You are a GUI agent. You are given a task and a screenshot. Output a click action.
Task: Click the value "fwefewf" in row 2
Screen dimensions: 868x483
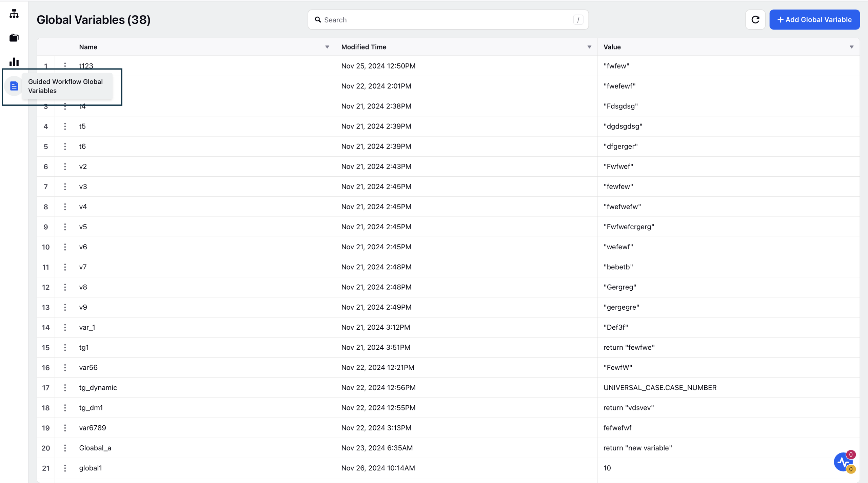tap(619, 86)
